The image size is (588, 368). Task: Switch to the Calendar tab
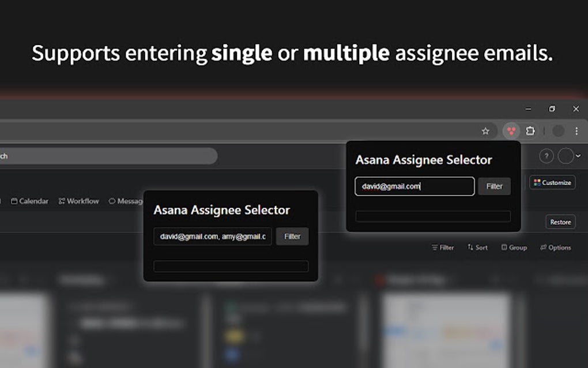(29, 201)
